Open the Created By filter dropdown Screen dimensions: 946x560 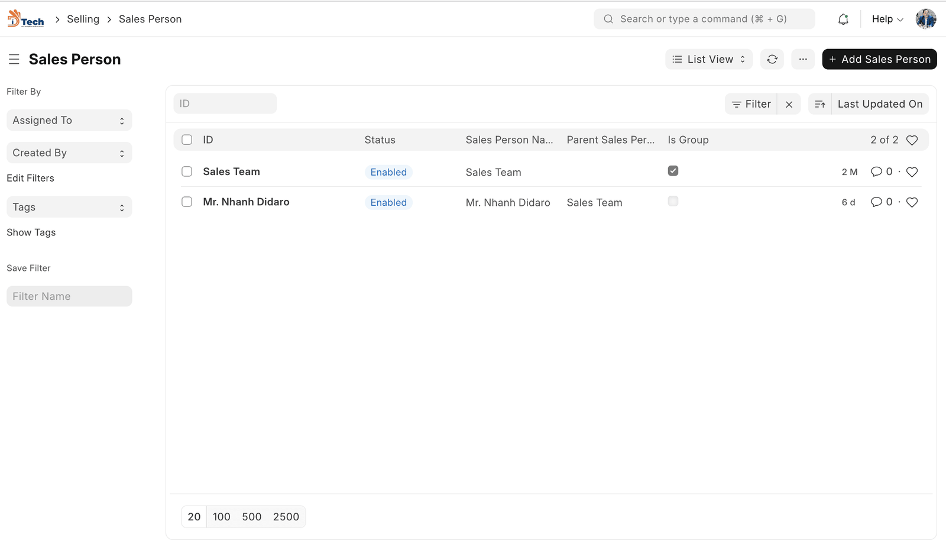[69, 153]
